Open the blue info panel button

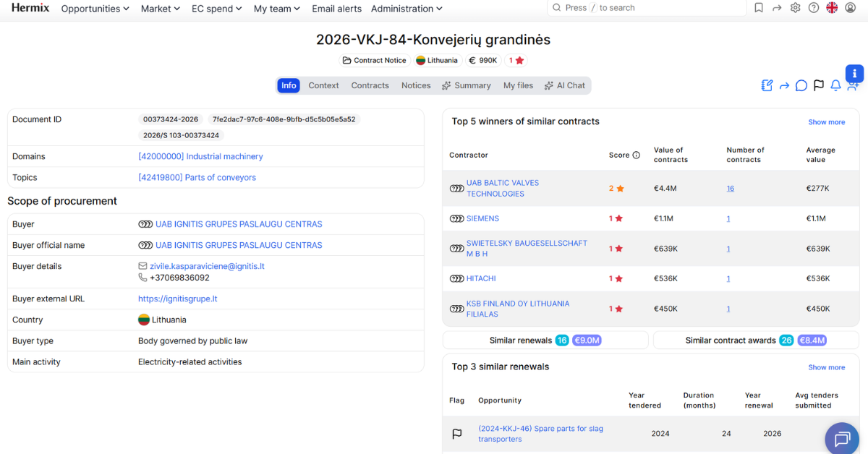point(854,73)
